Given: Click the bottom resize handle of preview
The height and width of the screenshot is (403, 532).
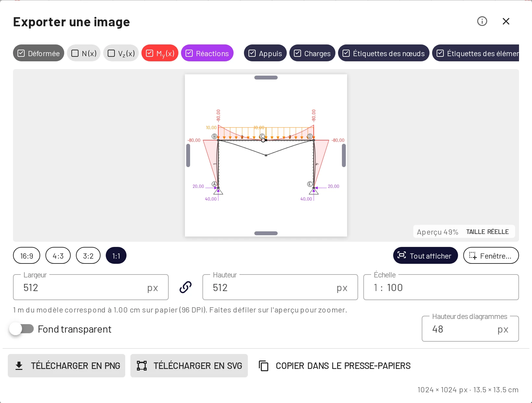Looking at the screenshot, I should pos(266,233).
